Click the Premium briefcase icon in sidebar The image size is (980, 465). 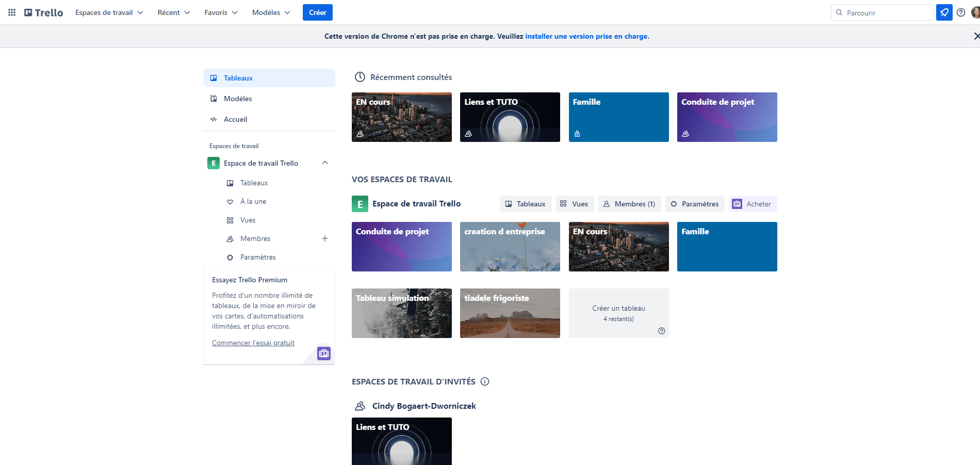click(324, 354)
